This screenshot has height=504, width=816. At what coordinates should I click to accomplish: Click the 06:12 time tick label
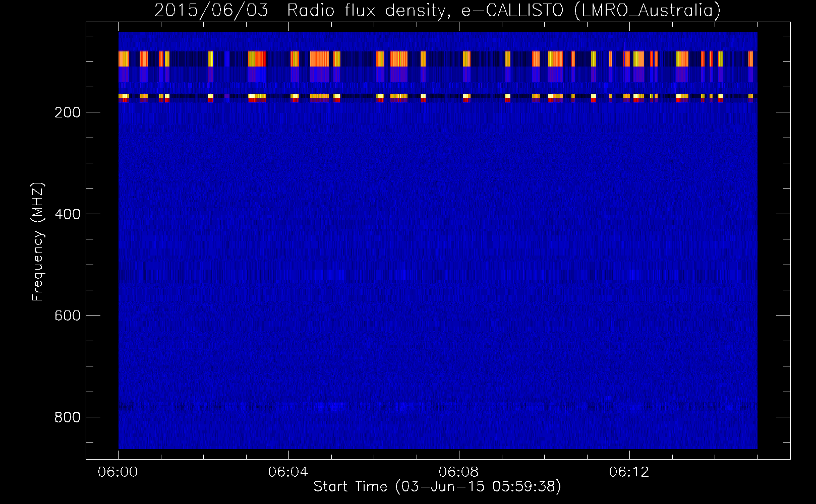(x=629, y=472)
